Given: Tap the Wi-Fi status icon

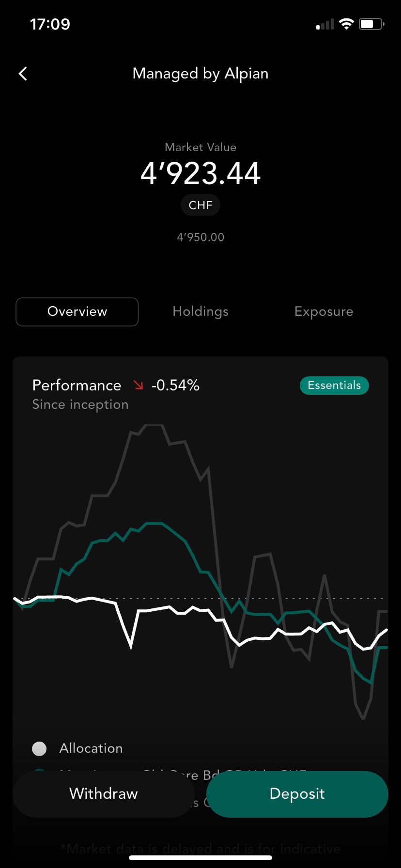Looking at the screenshot, I should pos(346,24).
